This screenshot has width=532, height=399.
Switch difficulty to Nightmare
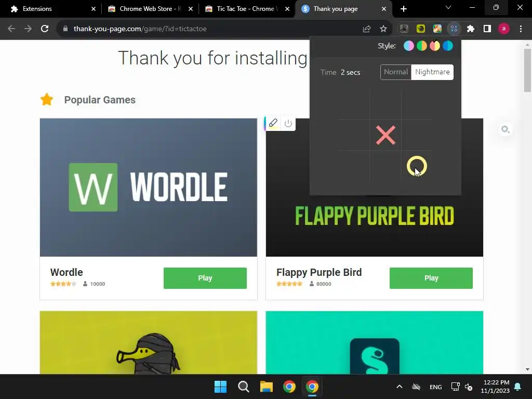tap(432, 72)
